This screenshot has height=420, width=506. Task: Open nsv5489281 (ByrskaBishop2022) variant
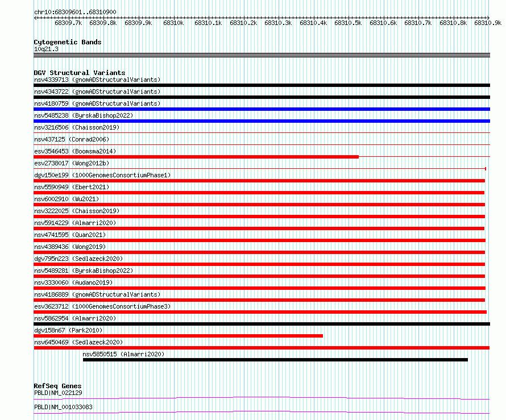point(84,271)
